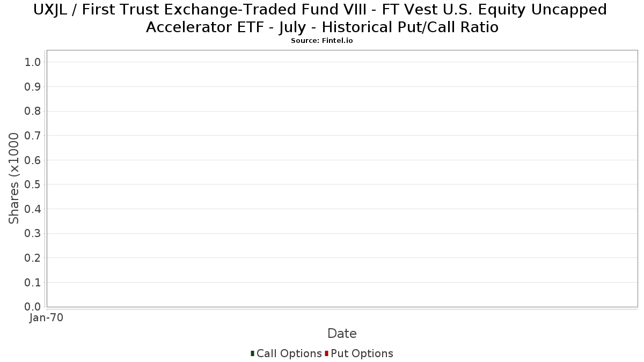644x362 pixels.
Task: Toggle the Put Options legend label
Action: pos(362,353)
